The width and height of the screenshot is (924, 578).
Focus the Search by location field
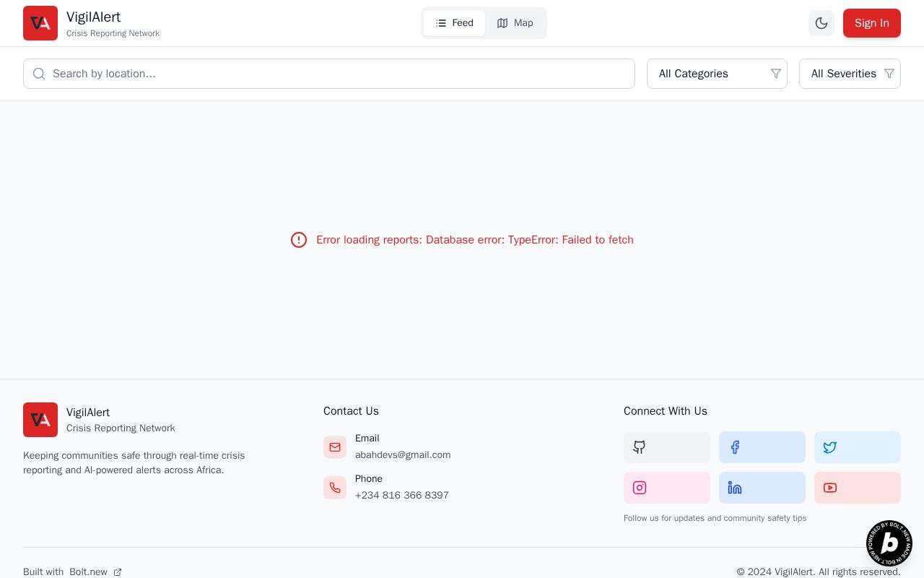(329, 74)
